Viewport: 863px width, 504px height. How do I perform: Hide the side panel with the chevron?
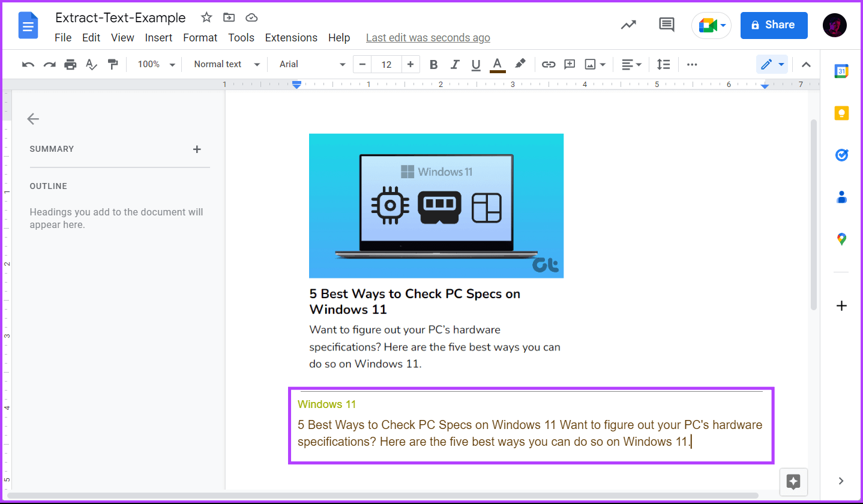841,481
